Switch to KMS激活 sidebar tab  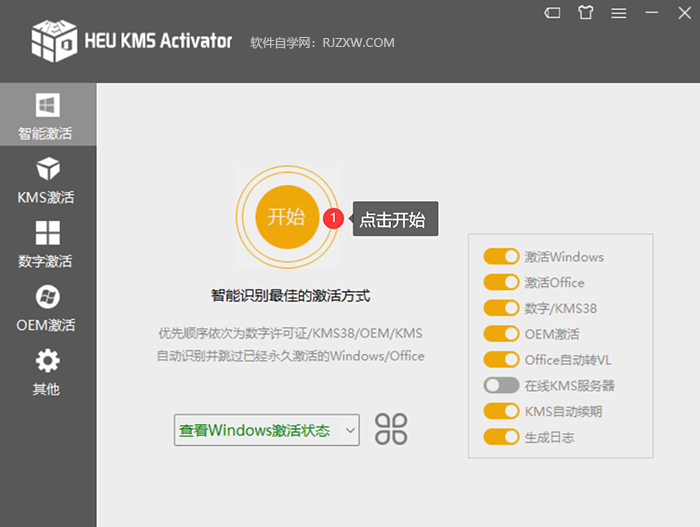click(48, 180)
